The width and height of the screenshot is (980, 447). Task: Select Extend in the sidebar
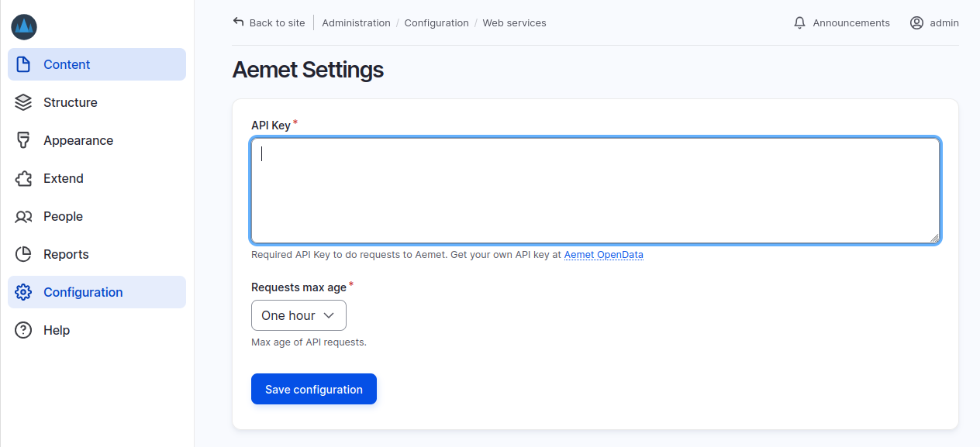click(97, 178)
